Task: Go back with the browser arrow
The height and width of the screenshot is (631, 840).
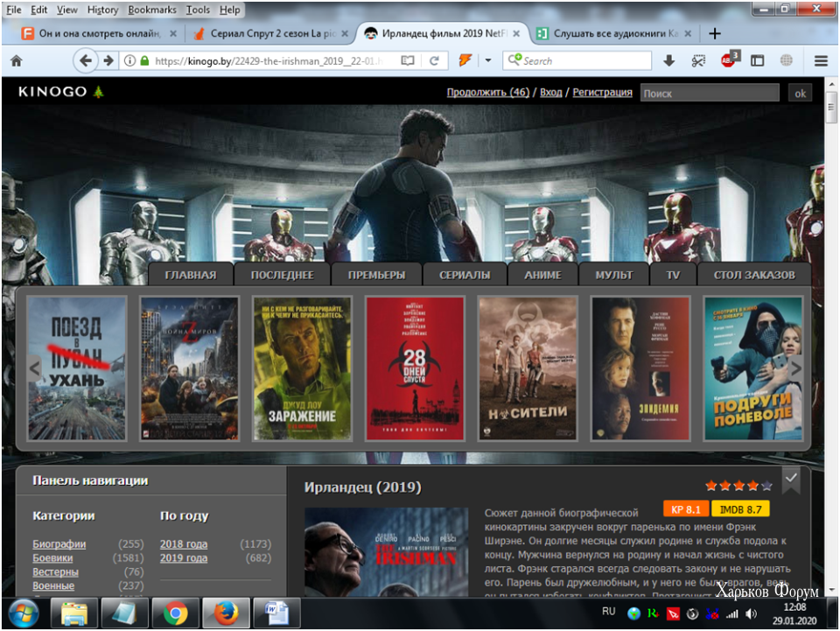Action: click(x=85, y=60)
